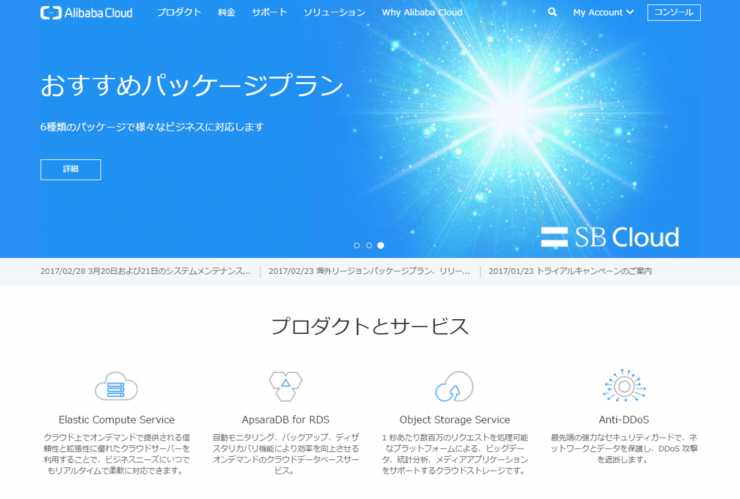Screen dimensions: 740x499
Task: Open the Object Storage Service title link
Action: click(454, 420)
